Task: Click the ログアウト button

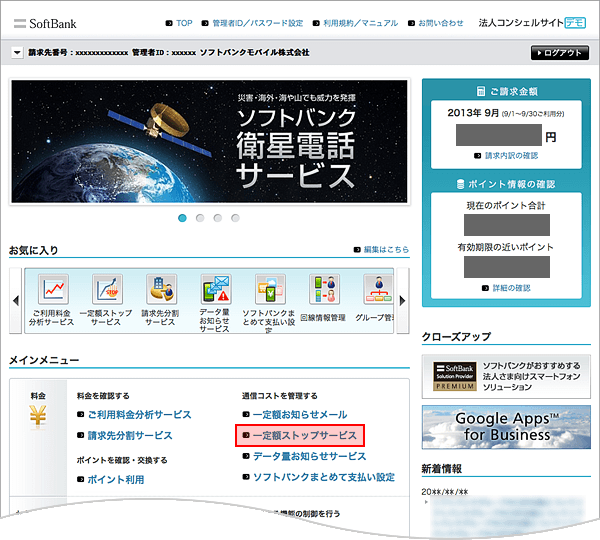Action: [x=559, y=53]
